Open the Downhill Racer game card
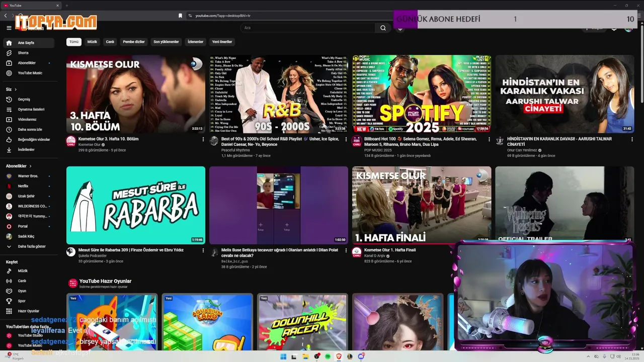644x362 pixels. (x=302, y=322)
